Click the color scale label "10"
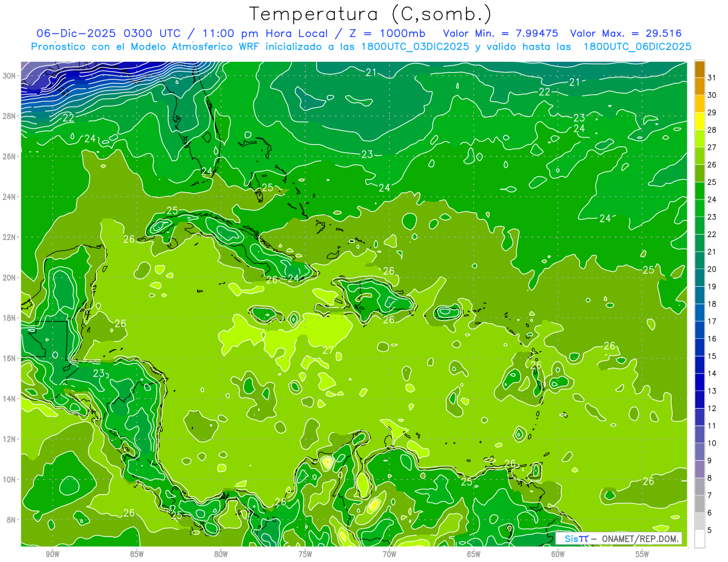 [712, 443]
